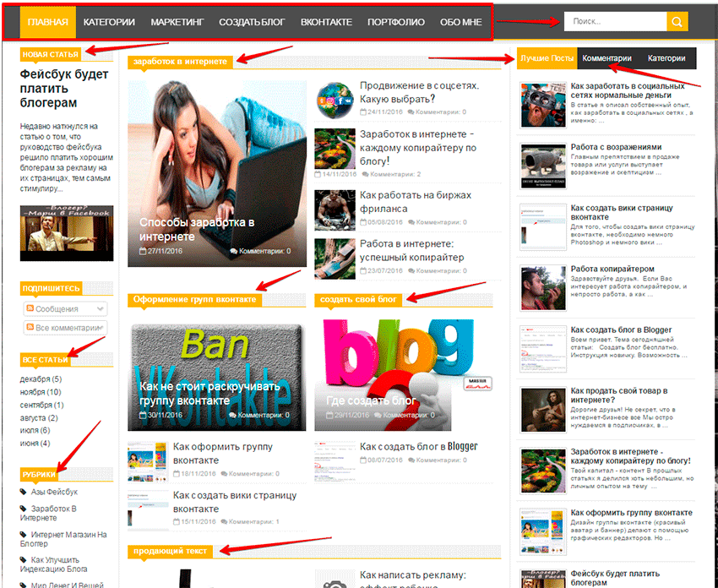Click the orange search magnifier button

pyautogui.click(x=677, y=21)
